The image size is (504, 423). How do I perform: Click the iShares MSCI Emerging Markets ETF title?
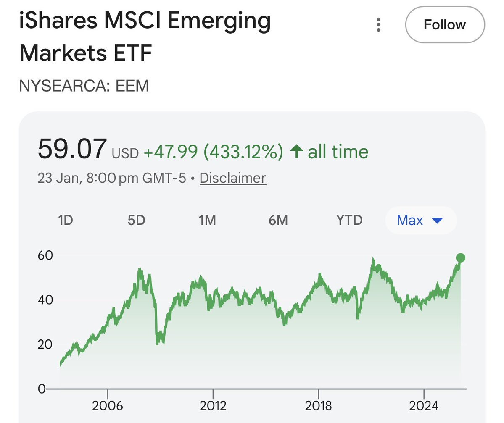coord(145,36)
